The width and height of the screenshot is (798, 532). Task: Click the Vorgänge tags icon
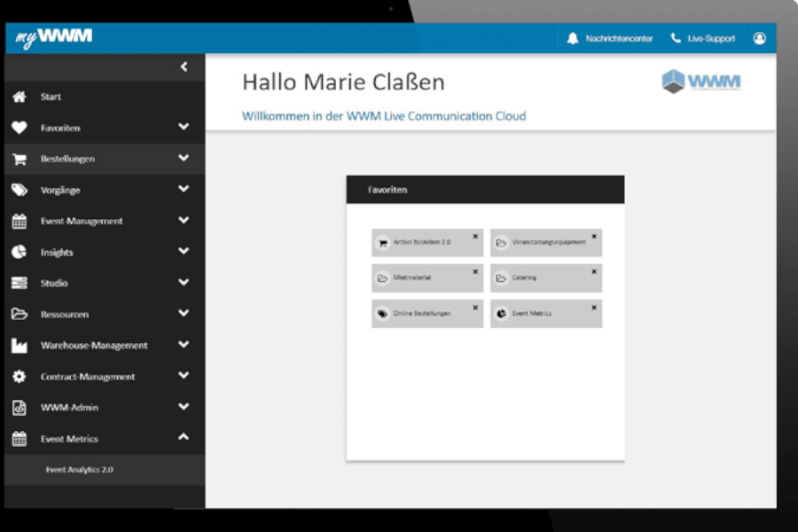(x=20, y=191)
